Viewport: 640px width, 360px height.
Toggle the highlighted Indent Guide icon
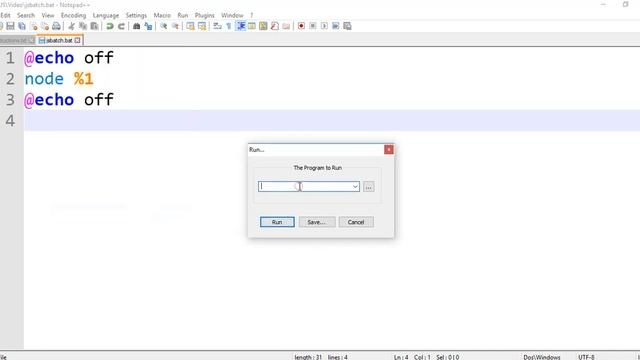coord(241,26)
